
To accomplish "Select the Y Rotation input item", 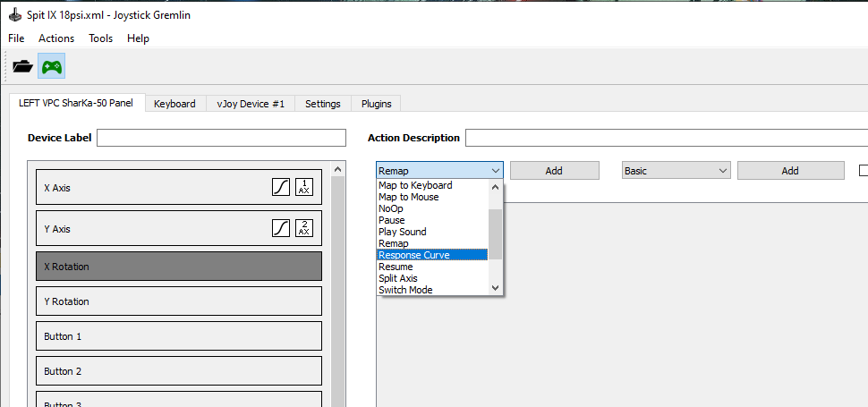I will coord(179,301).
